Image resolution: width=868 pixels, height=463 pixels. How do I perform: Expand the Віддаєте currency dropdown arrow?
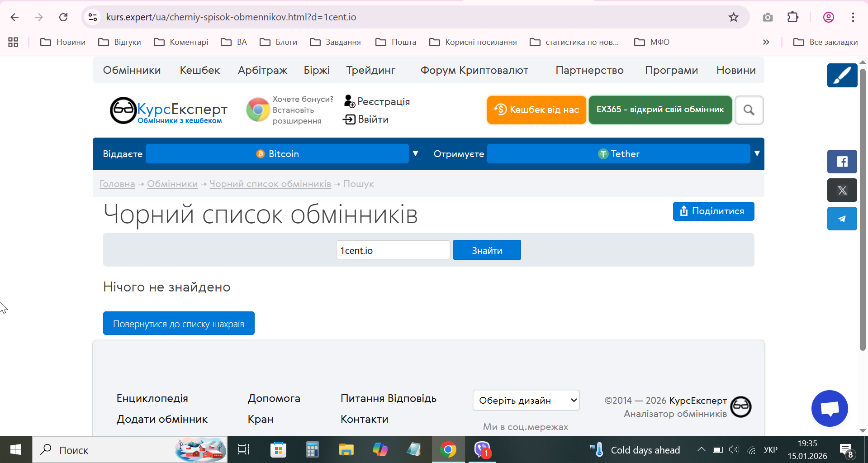(415, 154)
